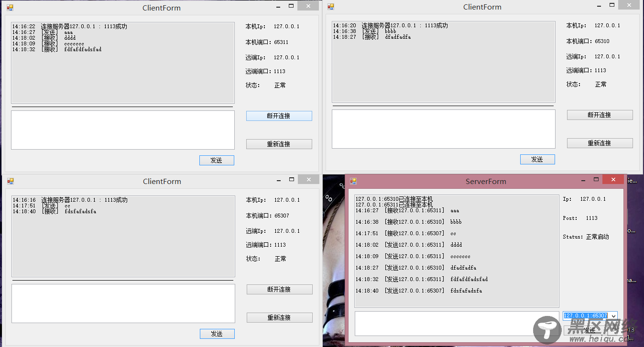Click the 14:16:20 连接服务器 success line in client 65310
644x347 pixels.
(391, 26)
